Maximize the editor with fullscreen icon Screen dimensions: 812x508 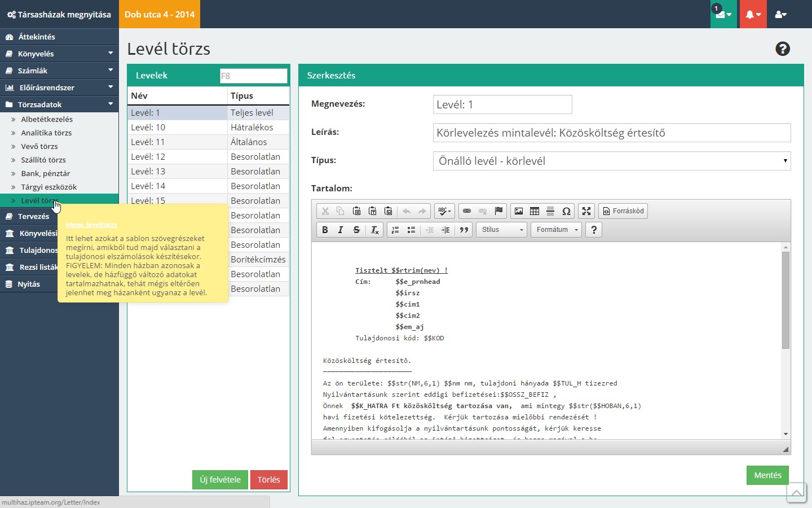(x=586, y=211)
